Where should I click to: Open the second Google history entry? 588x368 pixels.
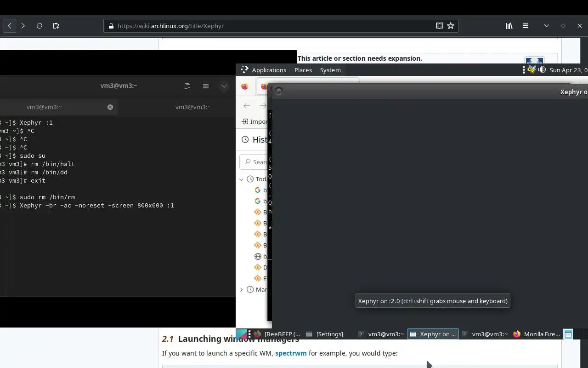pyautogui.click(x=260, y=201)
